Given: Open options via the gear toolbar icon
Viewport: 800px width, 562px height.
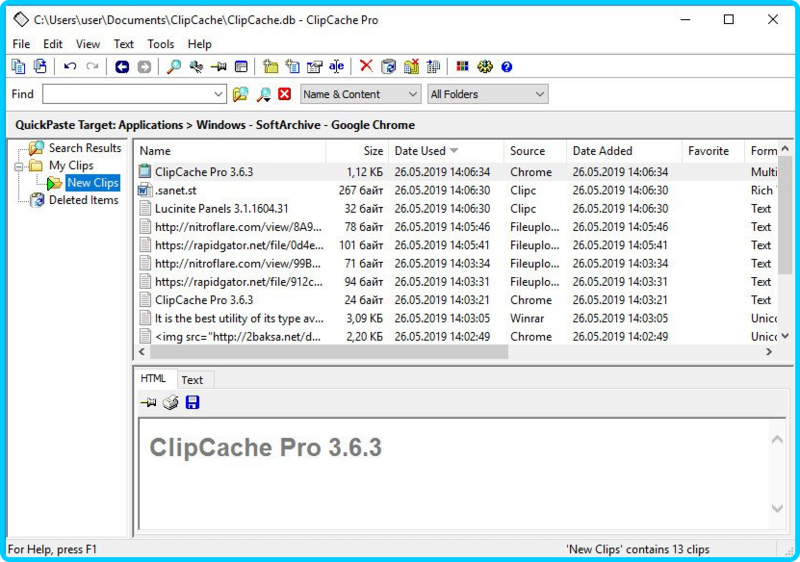Looking at the screenshot, I should point(485,66).
